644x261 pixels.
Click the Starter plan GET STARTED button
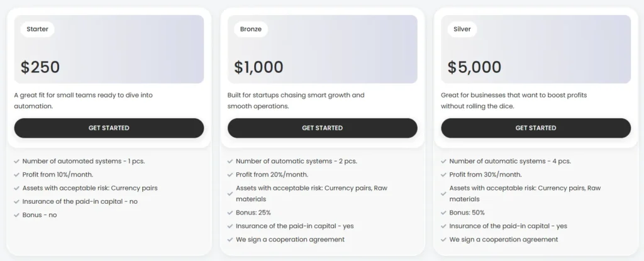(x=109, y=128)
